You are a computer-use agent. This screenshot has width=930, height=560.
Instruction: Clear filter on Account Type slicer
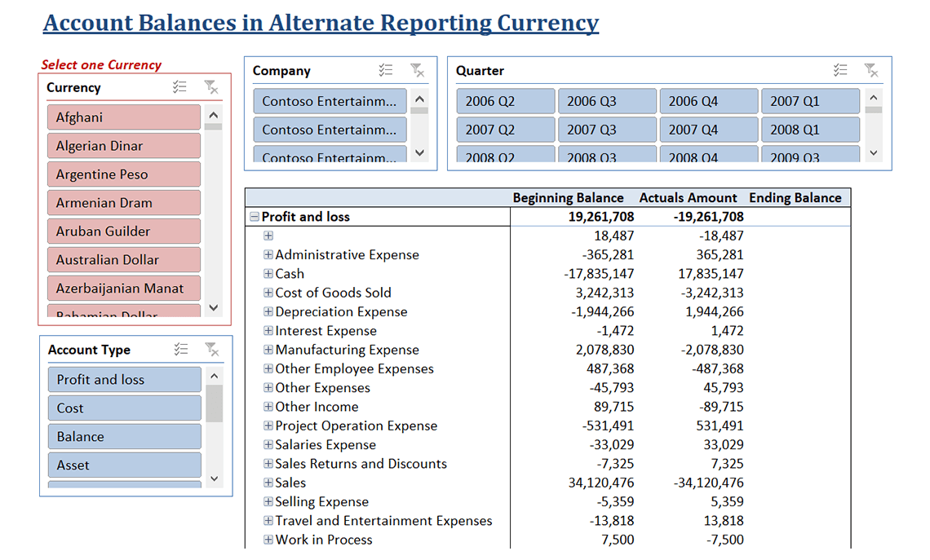coord(212,350)
